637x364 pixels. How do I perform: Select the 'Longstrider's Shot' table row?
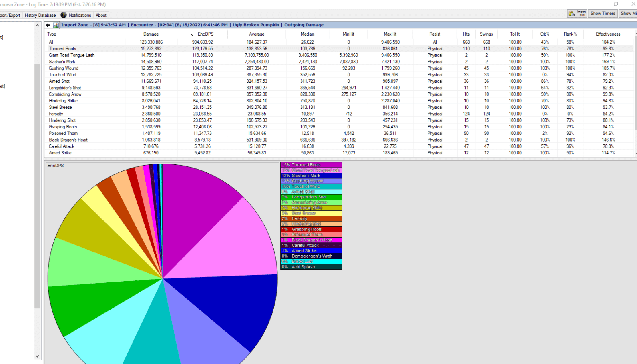pos(340,88)
